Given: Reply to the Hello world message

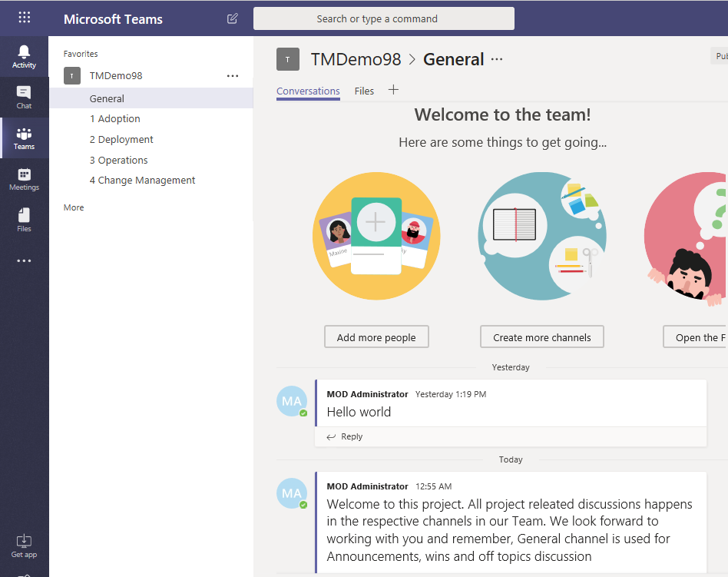Looking at the screenshot, I should (x=345, y=436).
